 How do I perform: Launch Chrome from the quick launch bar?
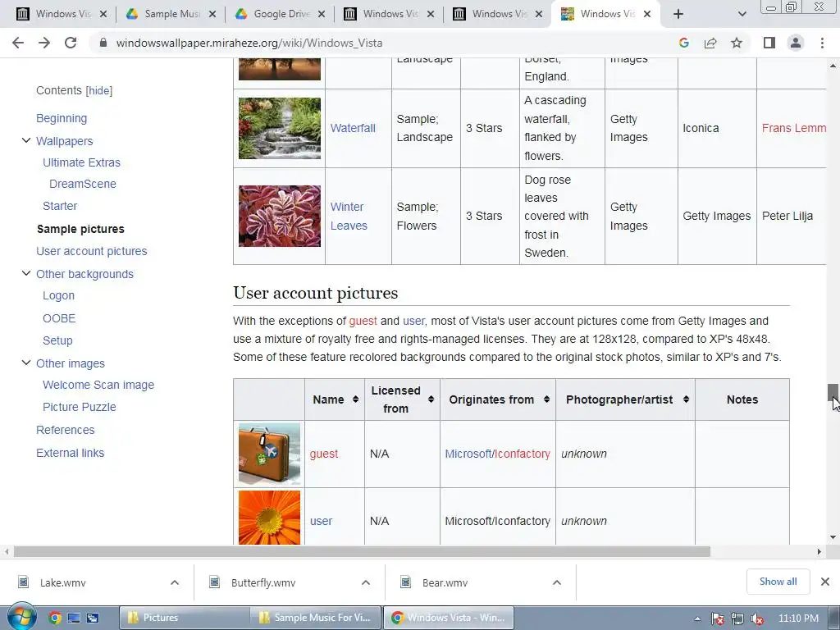(55, 619)
